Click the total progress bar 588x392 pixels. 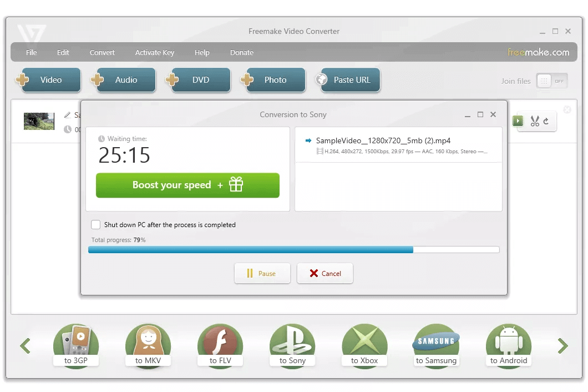pyautogui.click(x=293, y=250)
